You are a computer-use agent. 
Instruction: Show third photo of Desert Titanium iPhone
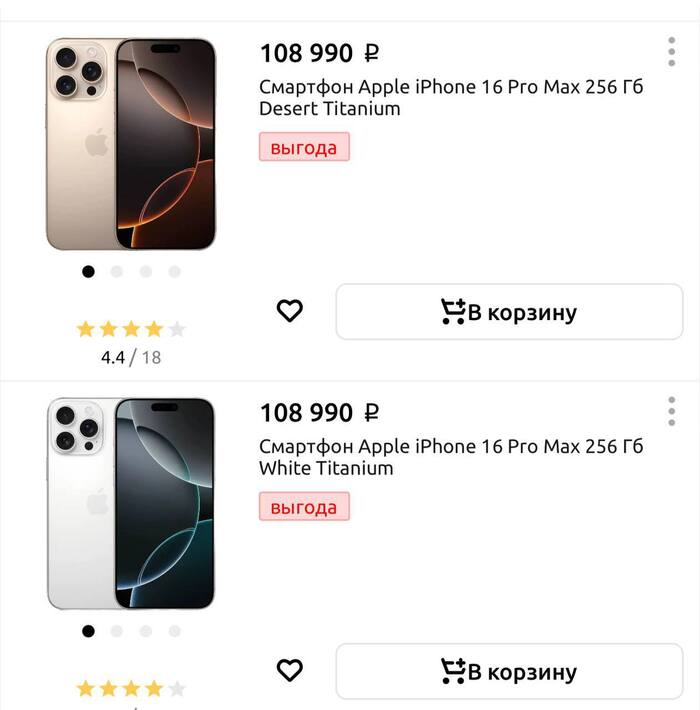tap(146, 271)
